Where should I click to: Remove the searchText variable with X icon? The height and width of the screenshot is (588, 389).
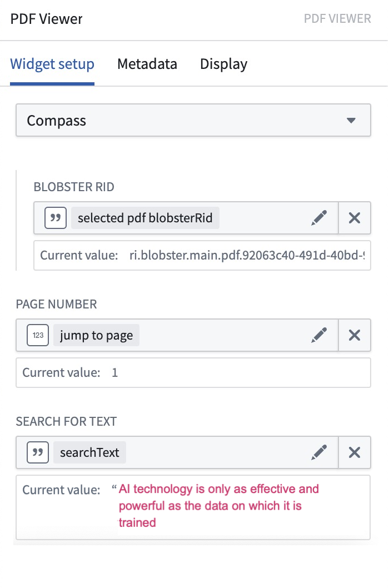click(355, 452)
